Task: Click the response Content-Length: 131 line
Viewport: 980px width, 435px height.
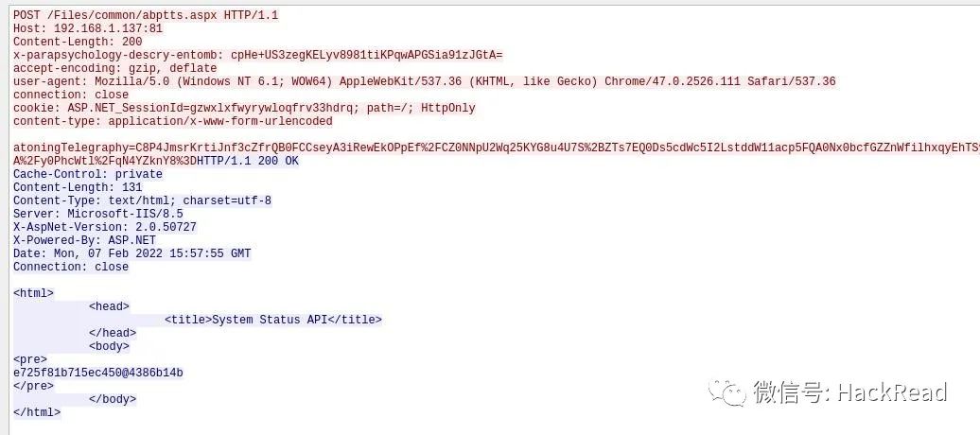Action: coord(78,187)
